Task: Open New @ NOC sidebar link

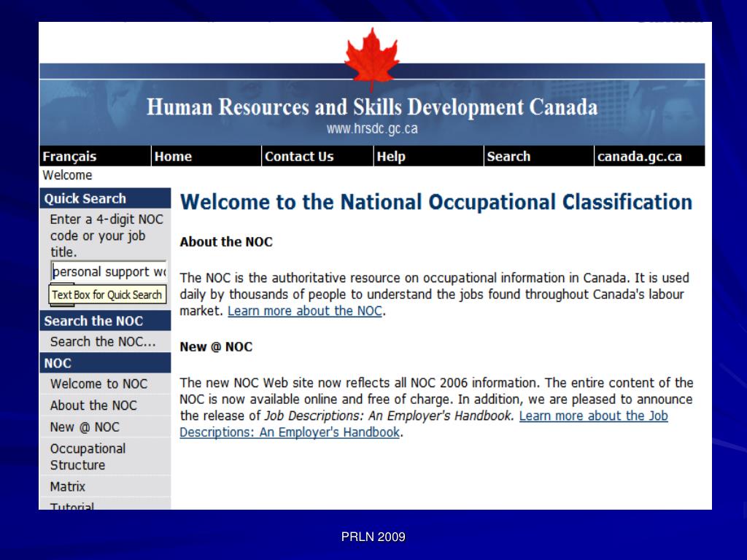Action: click(x=85, y=427)
